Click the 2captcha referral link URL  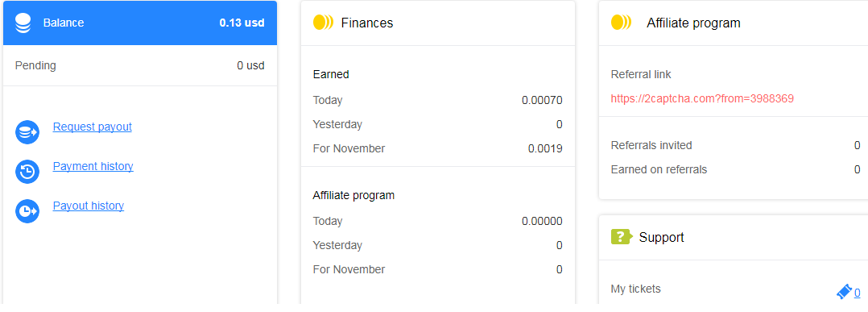702,98
